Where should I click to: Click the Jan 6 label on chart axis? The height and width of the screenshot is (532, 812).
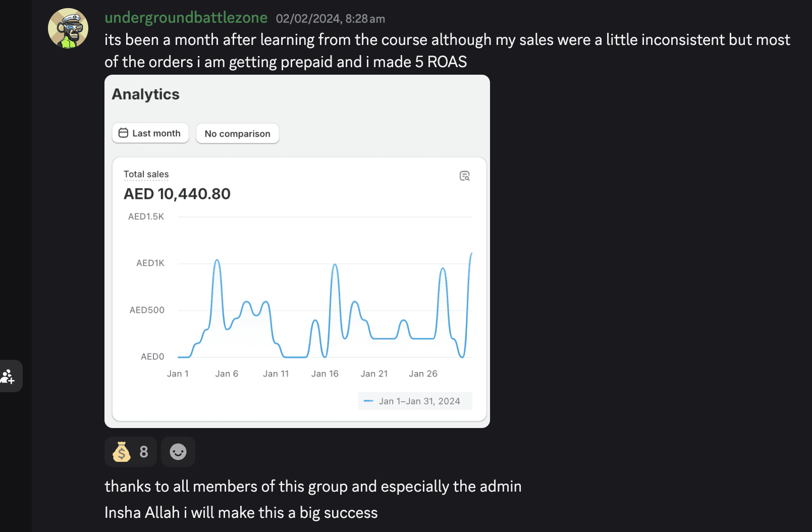coord(227,374)
